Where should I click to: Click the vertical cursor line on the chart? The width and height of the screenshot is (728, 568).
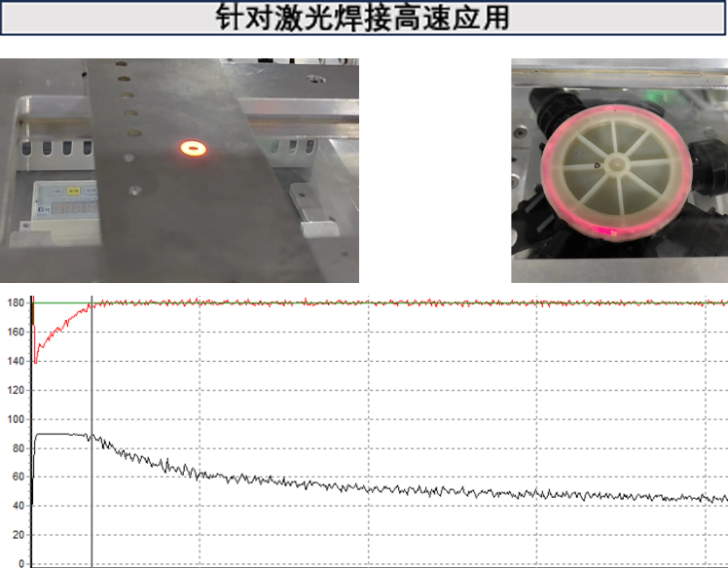tap(91, 428)
